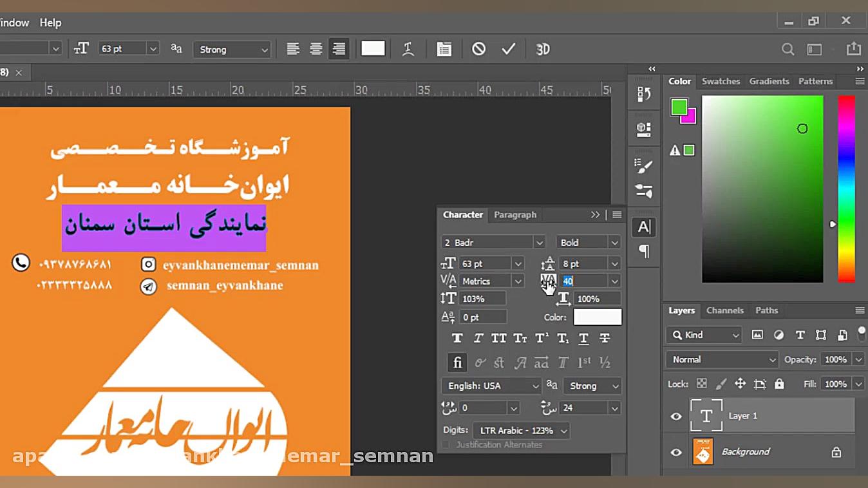Toggle Standard Ligatures option
Viewport: 868px width, 488px height.
[x=457, y=362]
